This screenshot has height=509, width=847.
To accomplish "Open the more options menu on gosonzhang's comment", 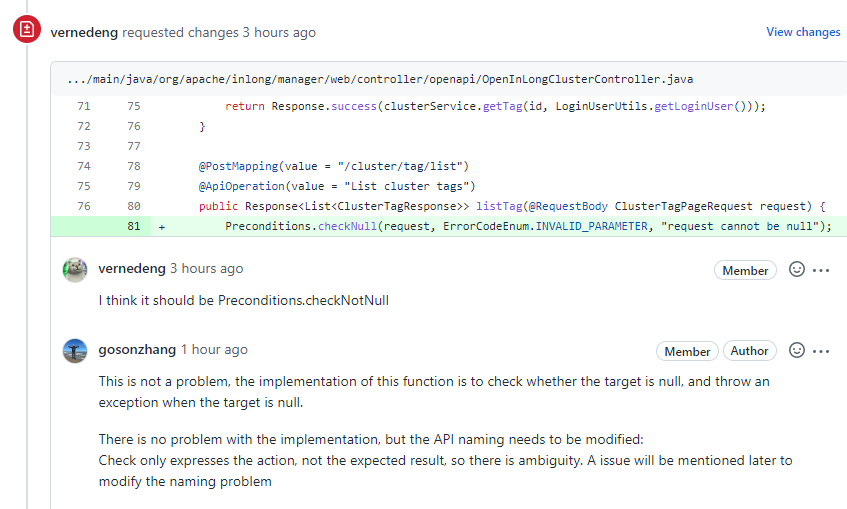I will 821,351.
